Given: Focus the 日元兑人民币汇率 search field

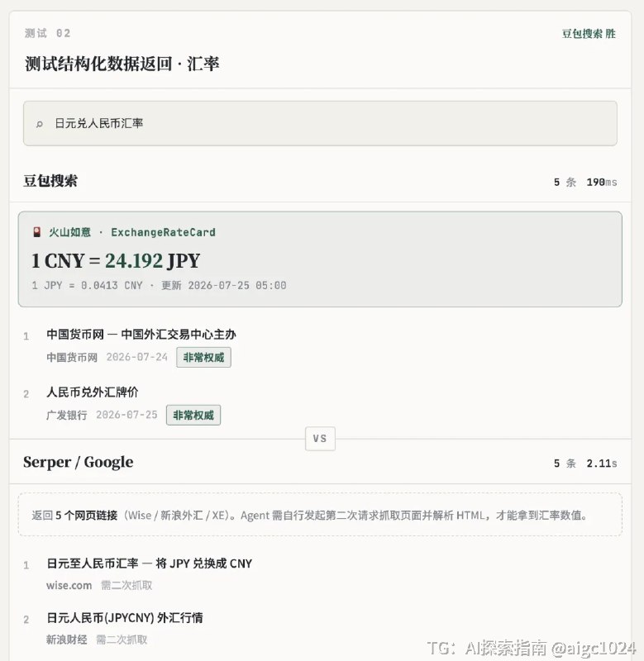Looking at the screenshot, I should [x=320, y=123].
